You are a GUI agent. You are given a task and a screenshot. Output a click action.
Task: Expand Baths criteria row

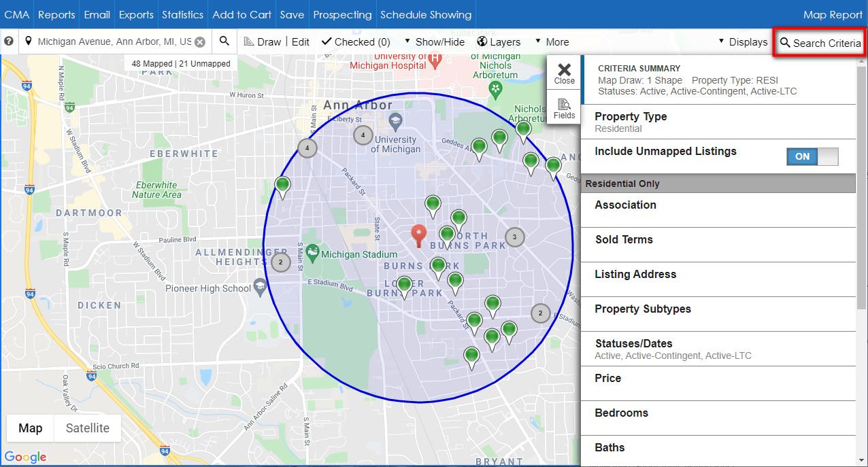[718, 451]
